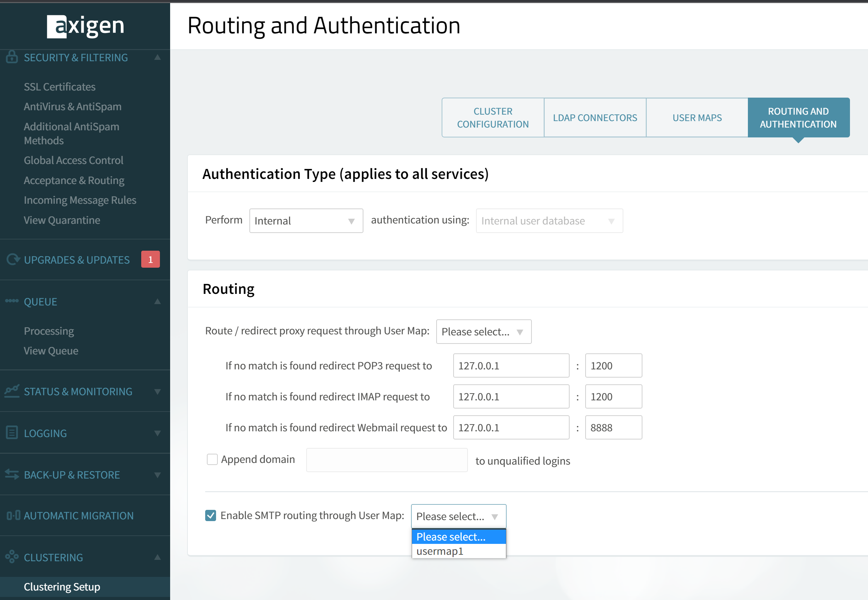
Task: Collapse the Queue sidebar section arrow
Action: 158,301
